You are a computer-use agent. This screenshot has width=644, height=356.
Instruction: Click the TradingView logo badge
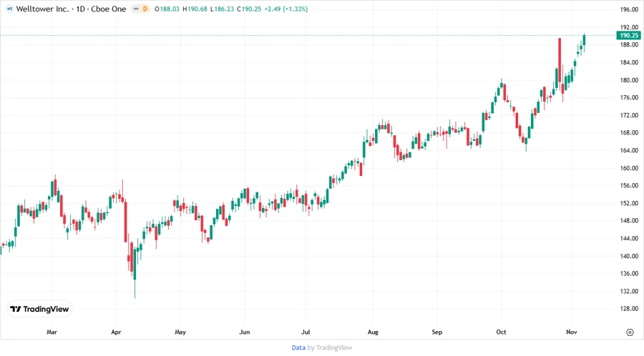coord(39,309)
